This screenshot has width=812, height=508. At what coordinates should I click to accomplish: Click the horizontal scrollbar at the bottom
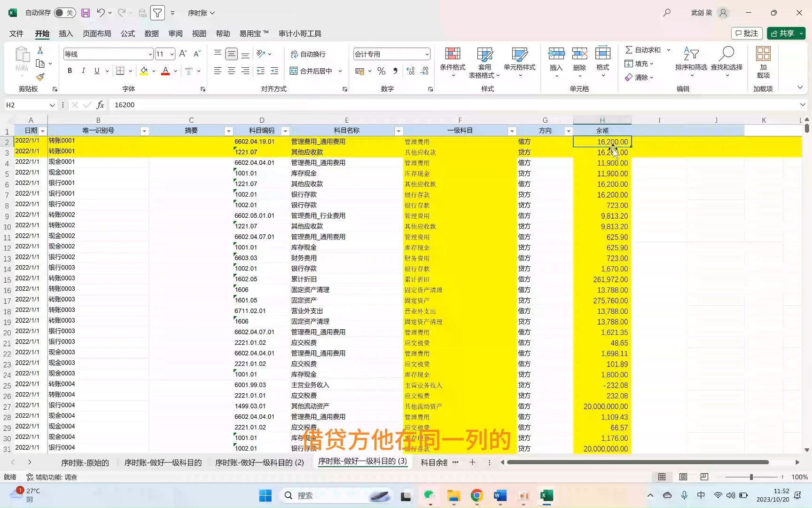point(638,462)
